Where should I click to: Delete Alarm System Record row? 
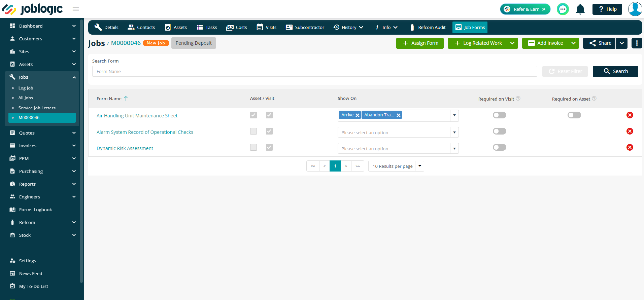coord(630,131)
